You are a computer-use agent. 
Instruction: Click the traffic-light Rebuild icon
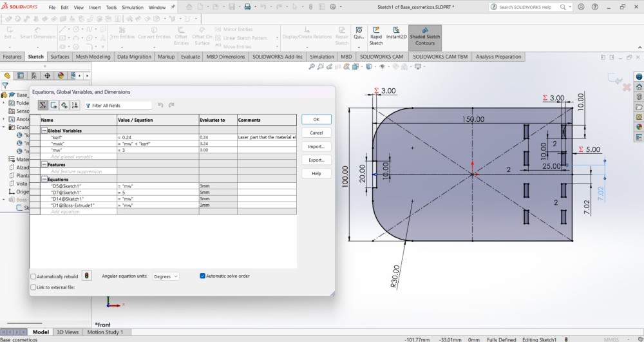point(87,276)
